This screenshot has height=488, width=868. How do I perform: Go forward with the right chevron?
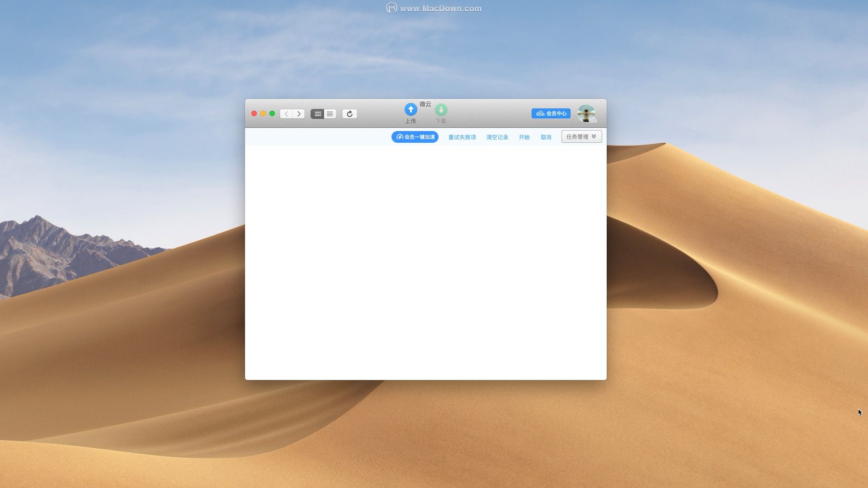298,114
